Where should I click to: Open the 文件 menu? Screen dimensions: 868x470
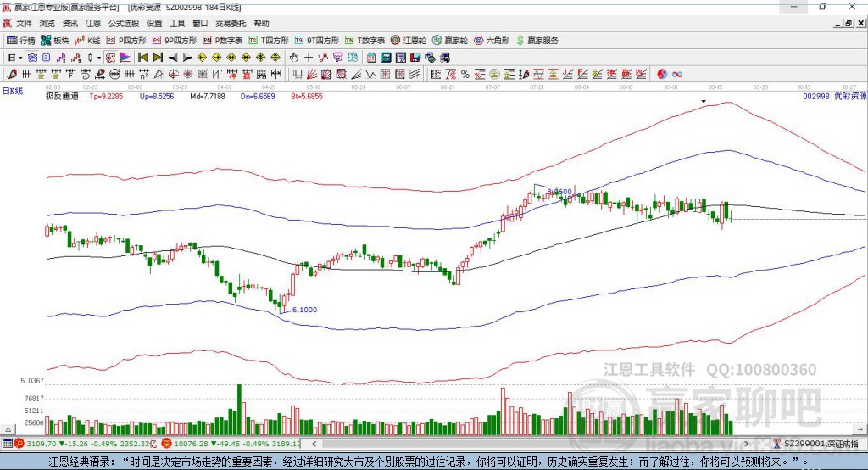(24, 23)
